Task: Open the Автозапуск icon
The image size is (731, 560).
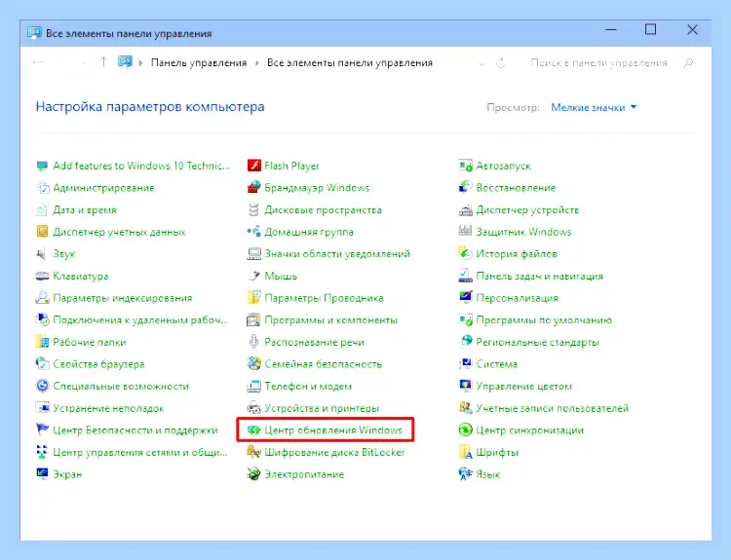Action: click(465, 166)
